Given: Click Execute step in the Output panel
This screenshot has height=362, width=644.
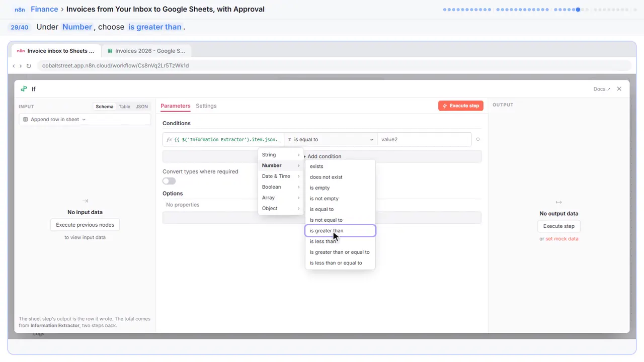Looking at the screenshot, I should pos(559,226).
